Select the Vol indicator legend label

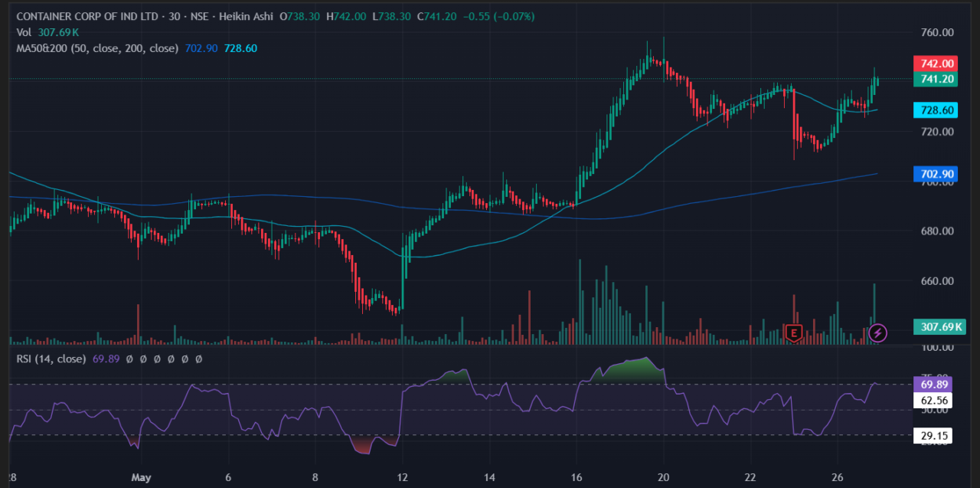pos(24,32)
